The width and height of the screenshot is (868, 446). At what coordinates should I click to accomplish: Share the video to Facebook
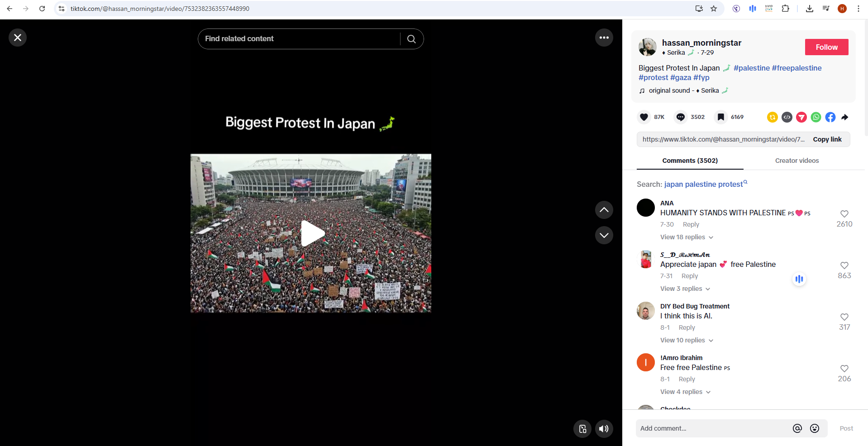(830, 117)
